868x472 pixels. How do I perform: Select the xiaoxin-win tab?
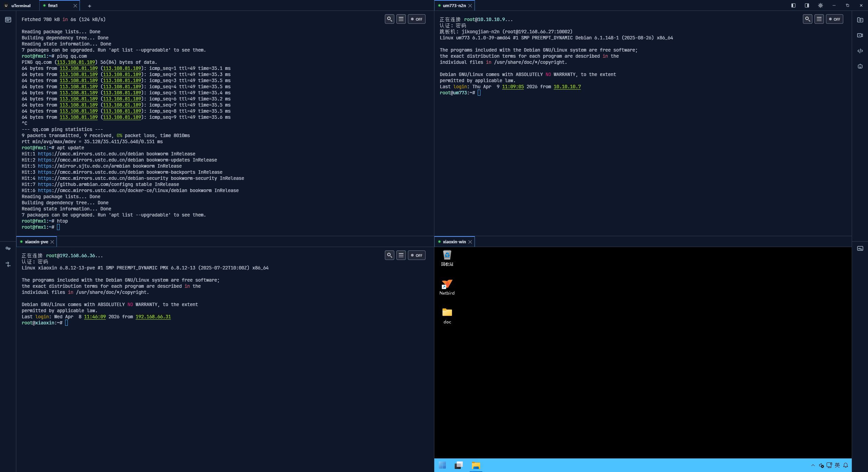454,242
